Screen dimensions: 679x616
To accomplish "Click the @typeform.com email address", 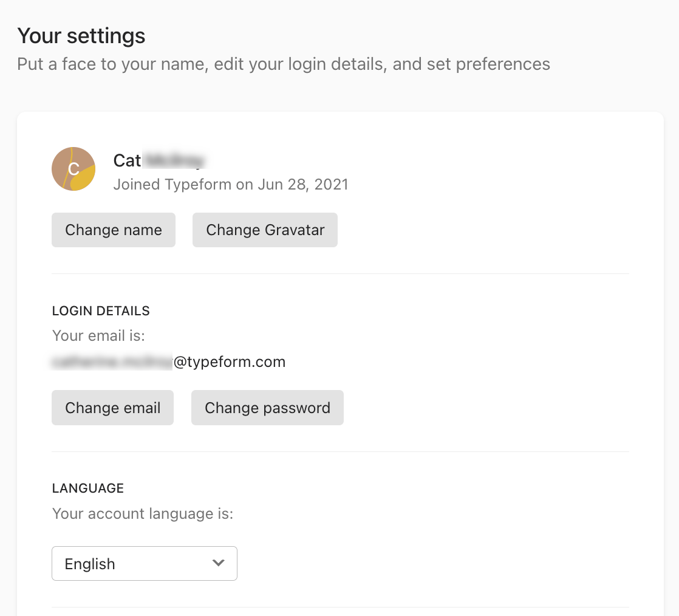I will click(230, 362).
